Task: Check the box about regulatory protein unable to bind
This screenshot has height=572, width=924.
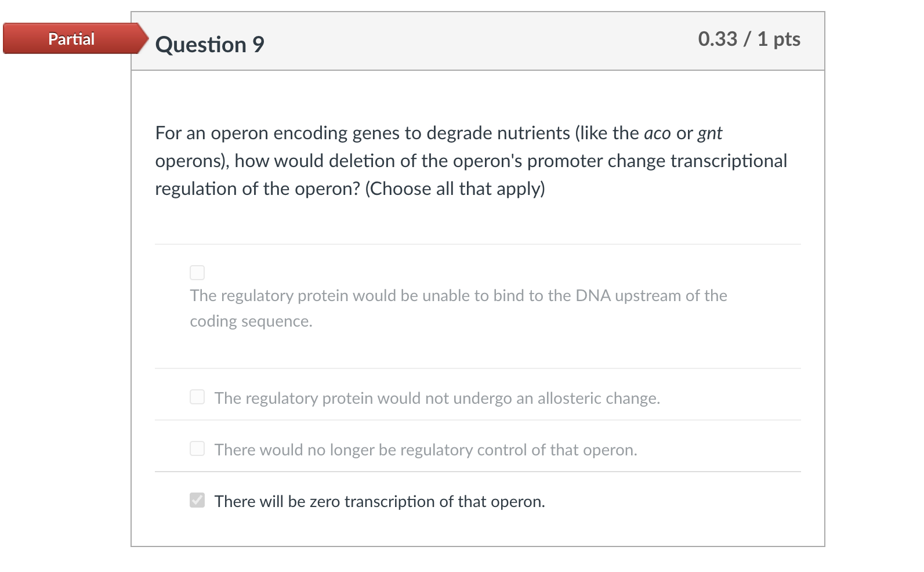Action: pos(197,272)
